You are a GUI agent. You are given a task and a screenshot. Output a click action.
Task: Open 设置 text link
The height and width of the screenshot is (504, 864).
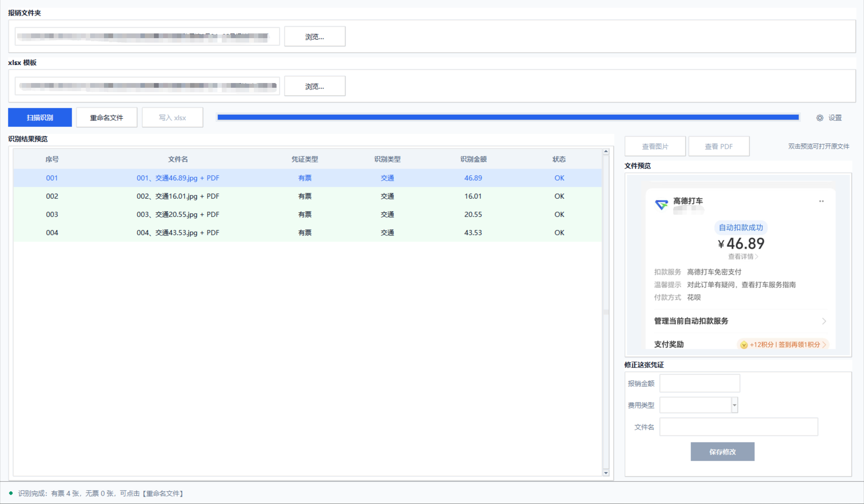[835, 118]
